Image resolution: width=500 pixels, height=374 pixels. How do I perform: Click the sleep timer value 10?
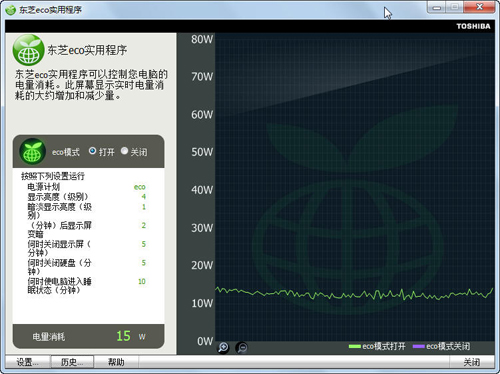142,282
